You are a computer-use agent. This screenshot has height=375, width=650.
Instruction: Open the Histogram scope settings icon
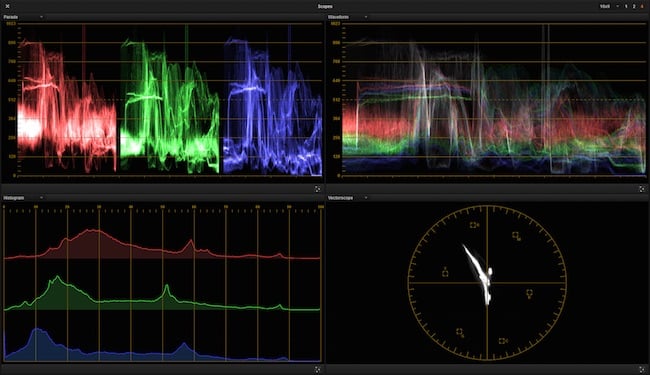pyautogui.click(x=318, y=369)
